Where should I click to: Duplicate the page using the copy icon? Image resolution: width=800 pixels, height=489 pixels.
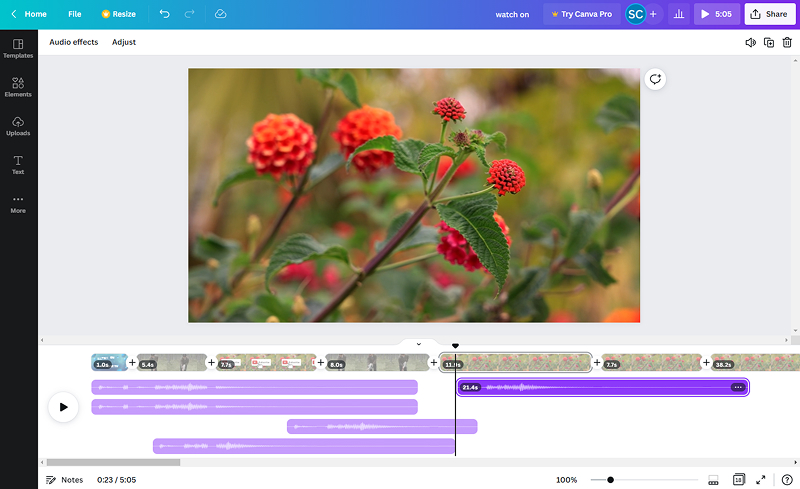coord(769,42)
